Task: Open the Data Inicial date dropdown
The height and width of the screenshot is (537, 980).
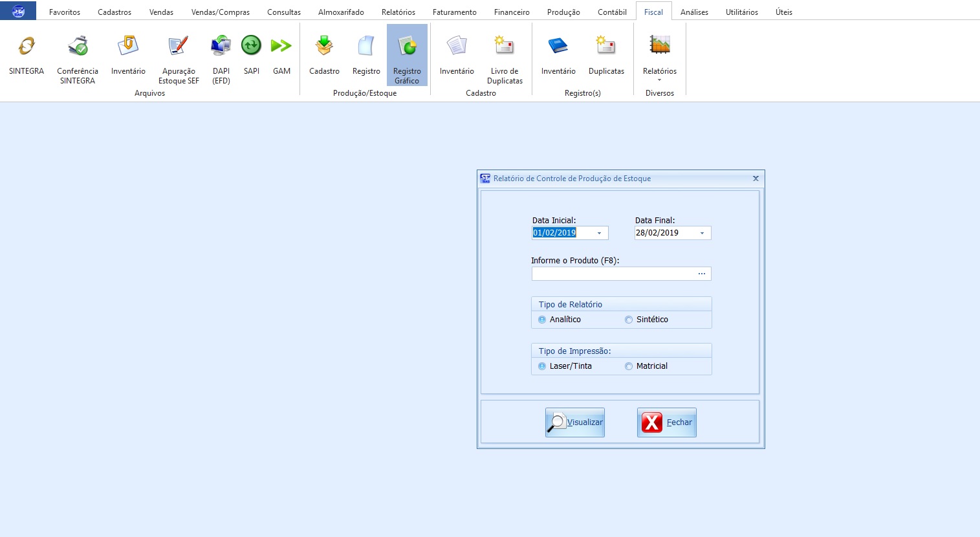Action: coord(600,233)
